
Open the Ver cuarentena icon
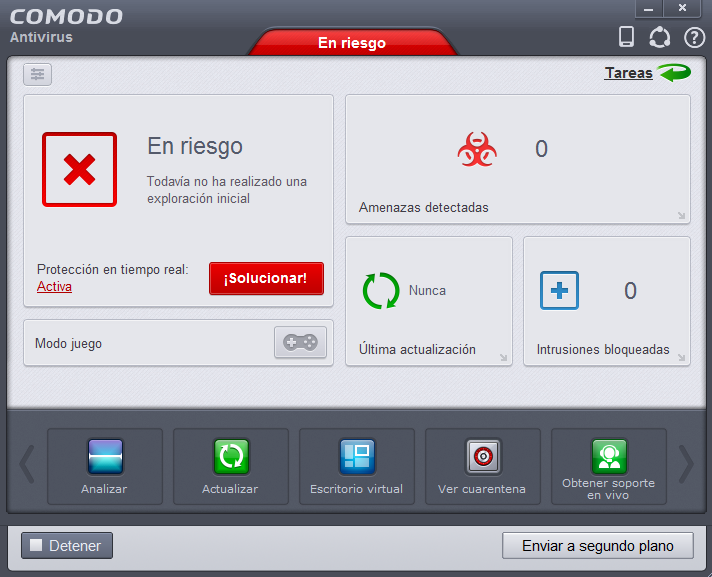coord(483,457)
